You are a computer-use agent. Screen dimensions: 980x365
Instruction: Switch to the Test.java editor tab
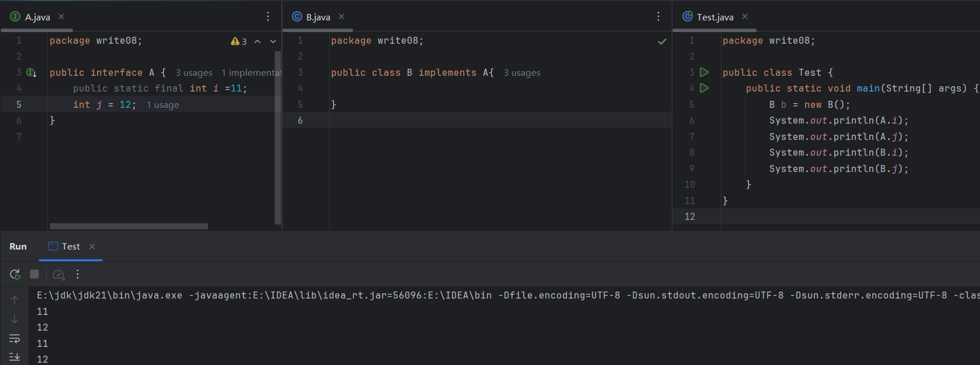click(714, 17)
